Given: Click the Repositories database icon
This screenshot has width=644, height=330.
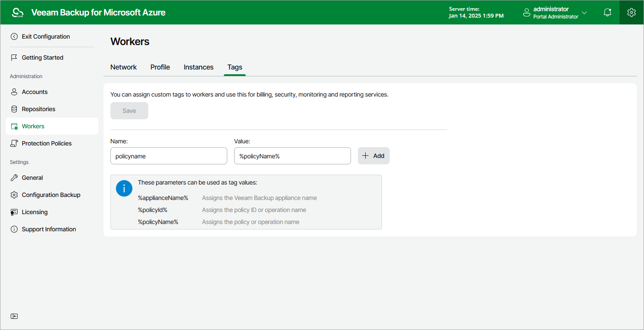Looking at the screenshot, I should pos(14,109).
